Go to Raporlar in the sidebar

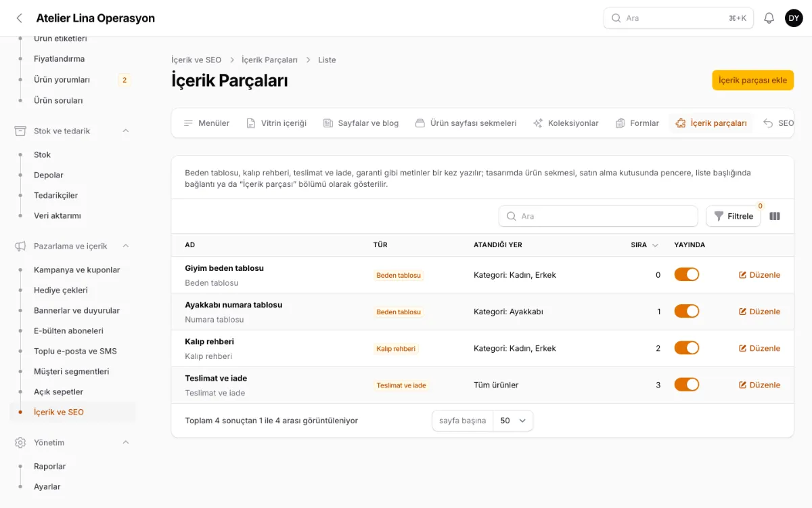coord(49,466)
